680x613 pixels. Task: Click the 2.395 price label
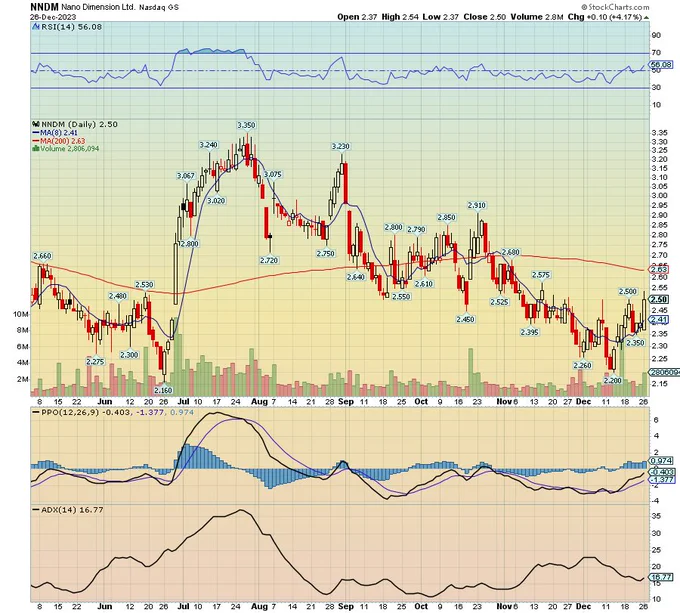point(530,332)
